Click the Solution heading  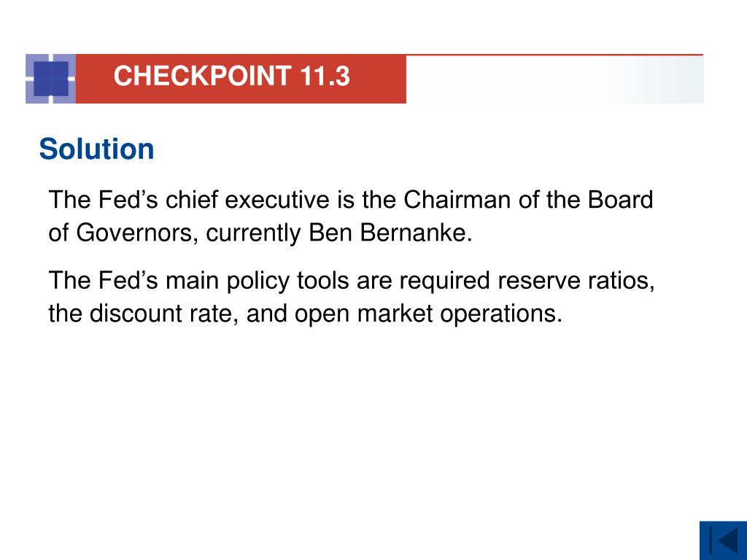tap(97, 149)
